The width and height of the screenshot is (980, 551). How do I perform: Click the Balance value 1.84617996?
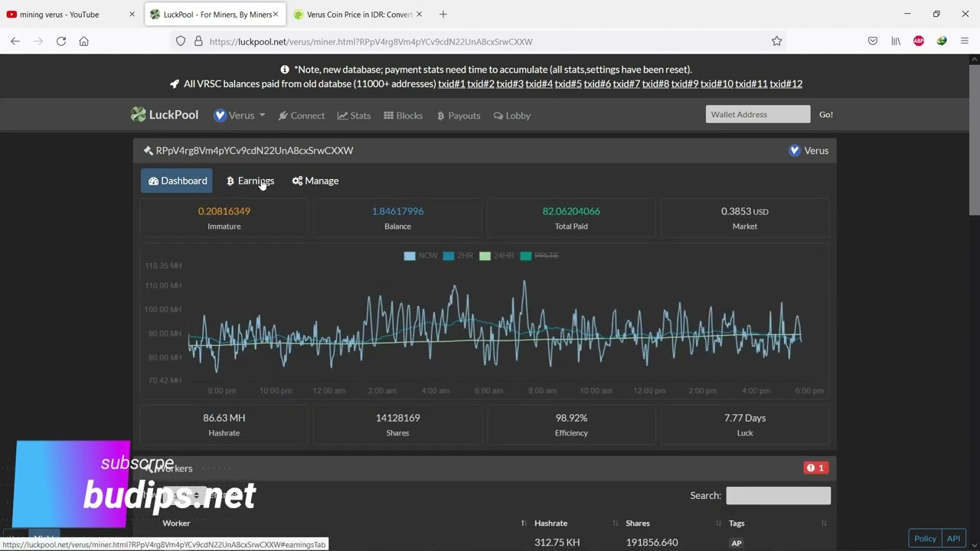click(397, 211)
